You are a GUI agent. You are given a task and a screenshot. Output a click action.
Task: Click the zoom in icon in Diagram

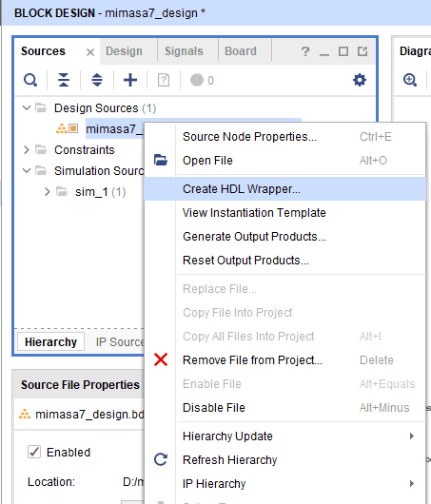point(410,80)
